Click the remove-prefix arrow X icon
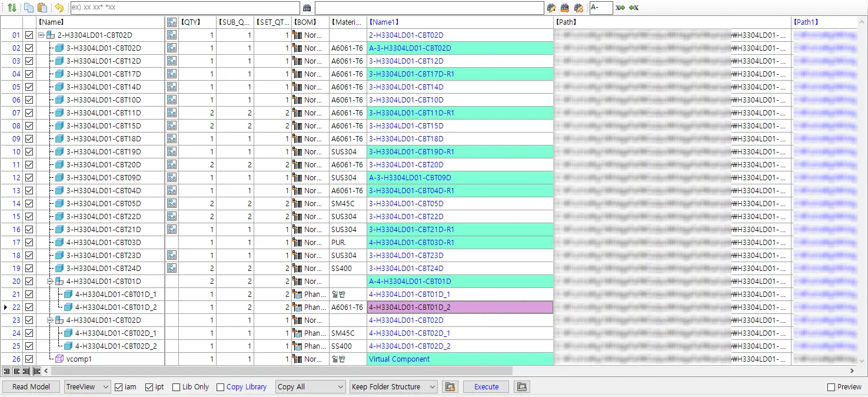This screenshot has width=868, height=397. 634,8
